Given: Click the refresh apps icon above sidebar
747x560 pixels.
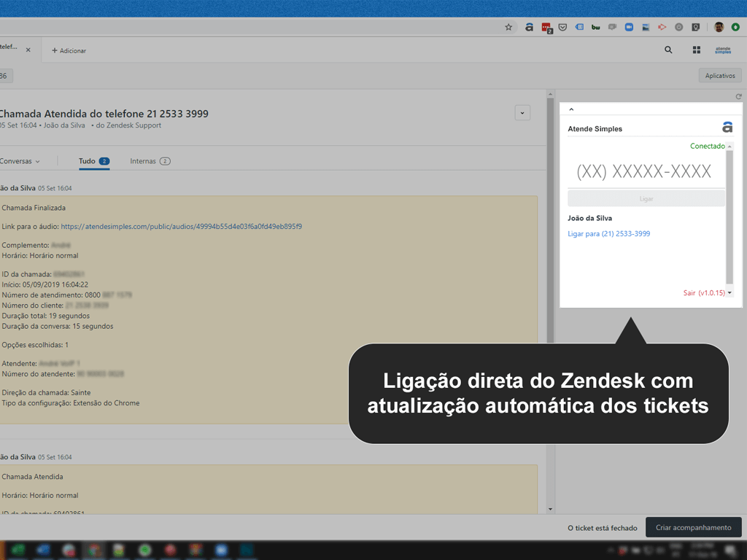Looking at the screenshot, I should (738, 96).
